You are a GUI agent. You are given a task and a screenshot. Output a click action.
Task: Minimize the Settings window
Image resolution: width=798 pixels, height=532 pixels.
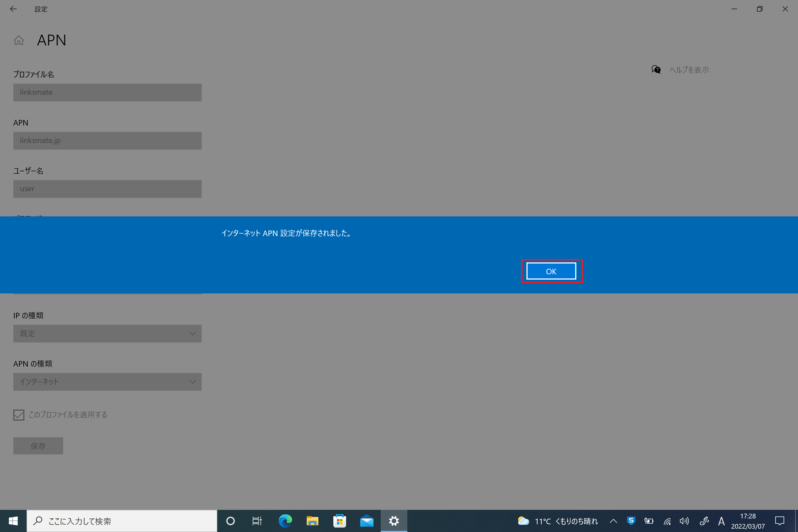[734, 9]
